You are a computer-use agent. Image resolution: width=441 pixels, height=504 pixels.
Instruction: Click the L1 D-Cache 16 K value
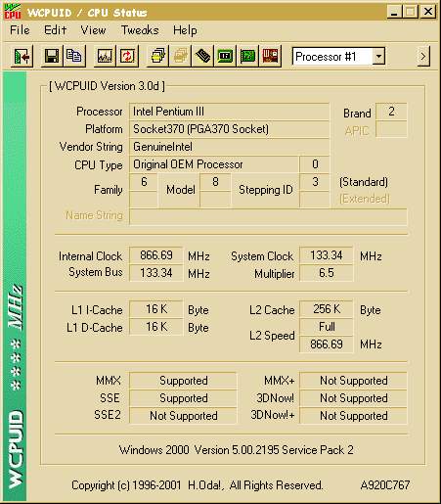(x=156, y=327)
